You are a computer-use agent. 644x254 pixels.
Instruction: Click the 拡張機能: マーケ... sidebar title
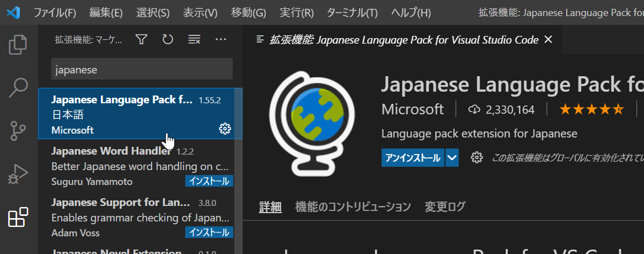tap(89, 39)
